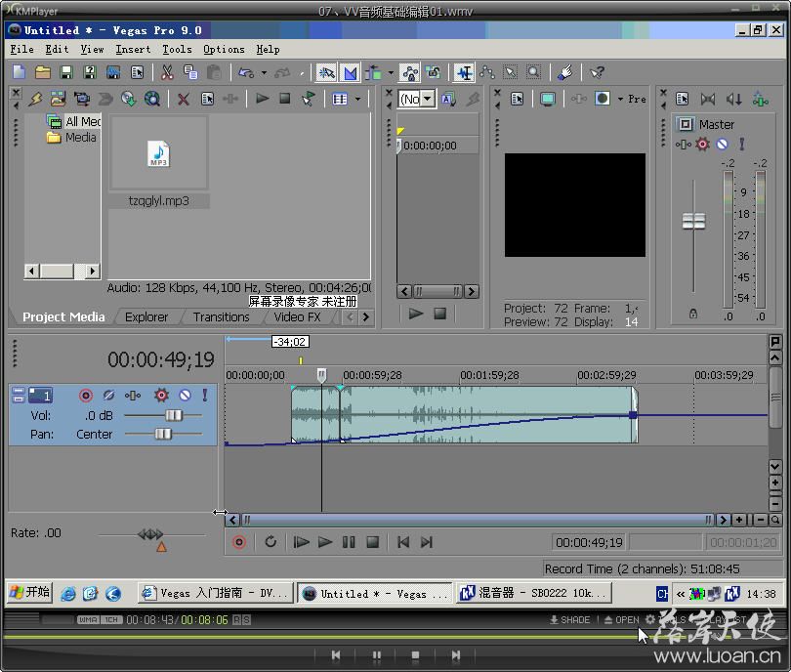Select the Envelope Edit tool
791x672 pixels.
[x=487, y=72]
